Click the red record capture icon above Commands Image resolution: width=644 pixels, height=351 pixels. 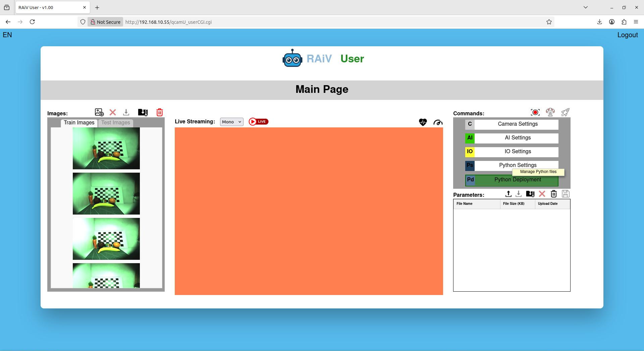click(x=535, y=112)
